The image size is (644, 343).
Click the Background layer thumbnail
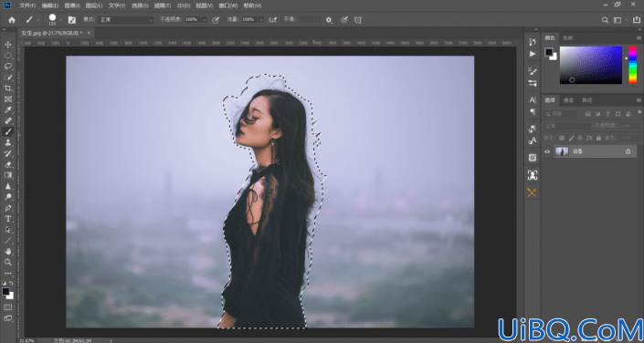(562, 151)
